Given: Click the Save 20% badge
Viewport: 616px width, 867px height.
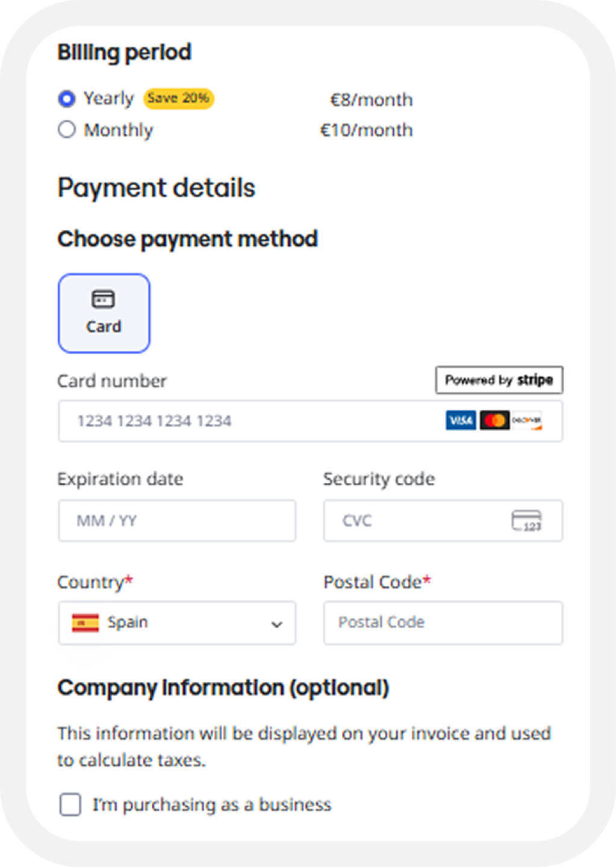Looking at the screenshot, I should tap(178, 98).
